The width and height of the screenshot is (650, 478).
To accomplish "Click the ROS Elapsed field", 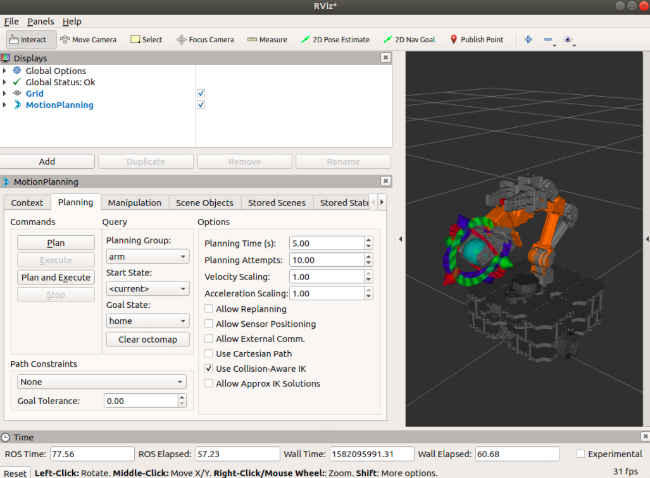I will (238, 454).
